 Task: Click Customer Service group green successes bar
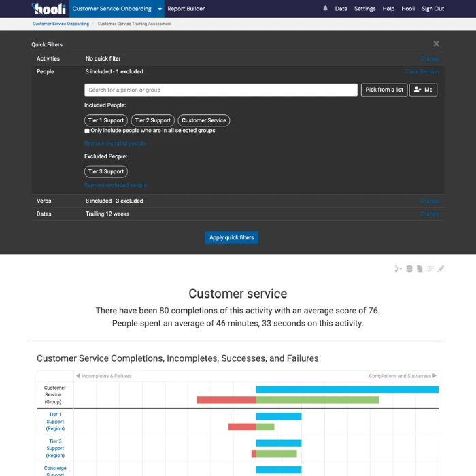pyautogui.click(x=318, y=400)
